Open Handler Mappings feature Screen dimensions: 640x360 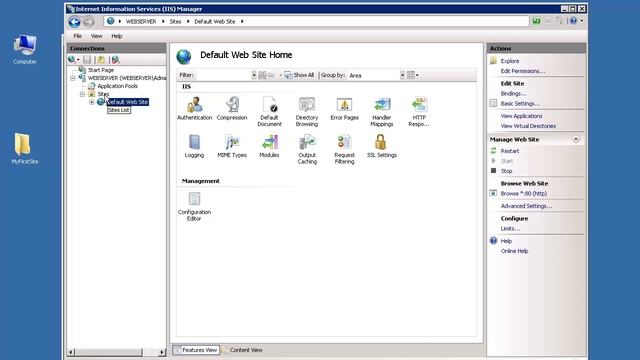click(382, 111)
